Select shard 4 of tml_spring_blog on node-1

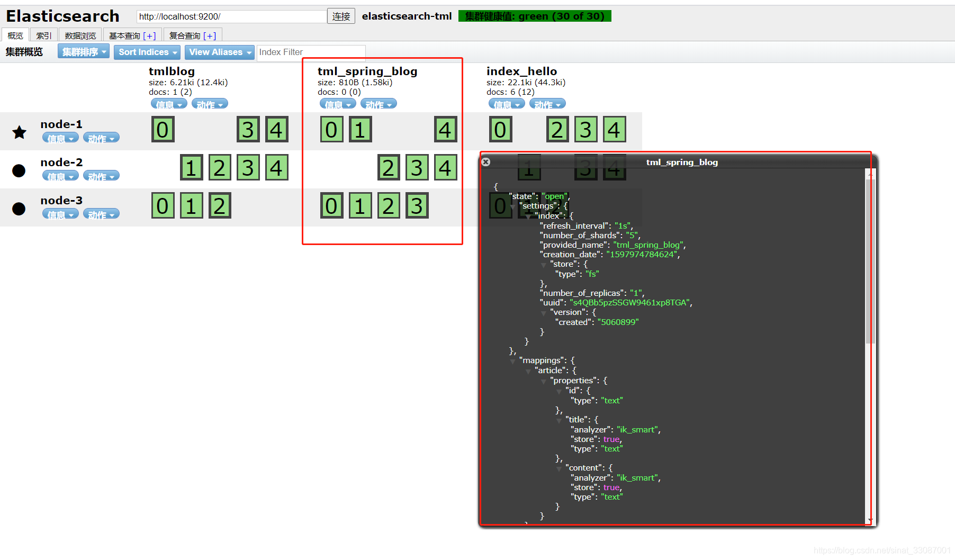tap(445, 130)
